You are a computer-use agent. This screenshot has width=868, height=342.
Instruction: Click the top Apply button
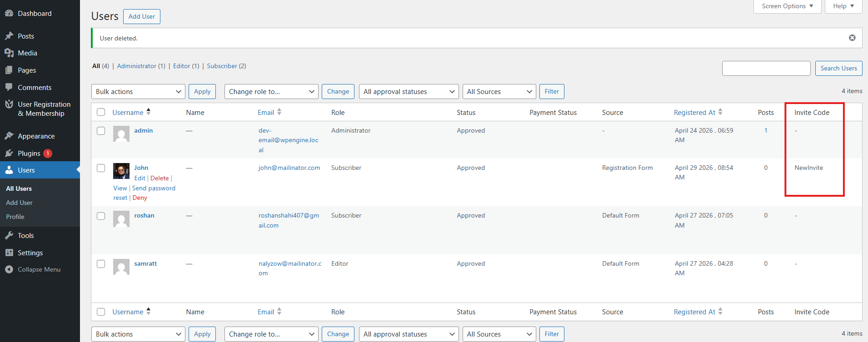(202, 91)
